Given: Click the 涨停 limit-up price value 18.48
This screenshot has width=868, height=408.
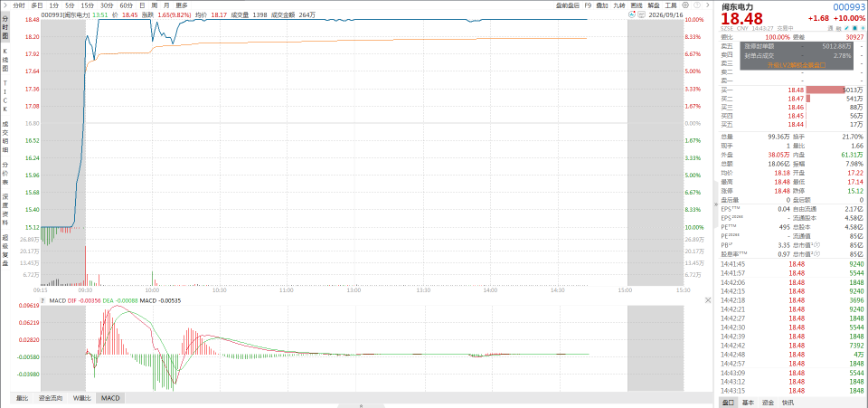Looking at the screenshot, I should pos(781,191).
